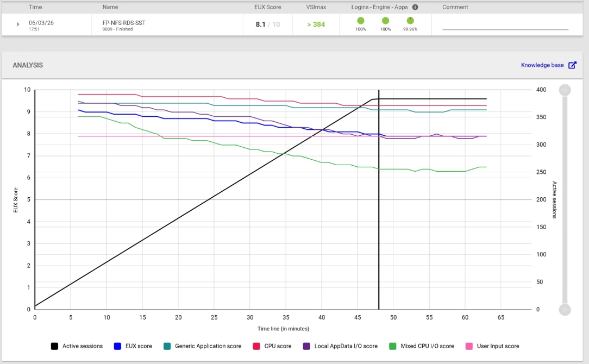The image size is (589, 364).
Task: Click the Logins 100% green status indicator
Action: (361, 21)
